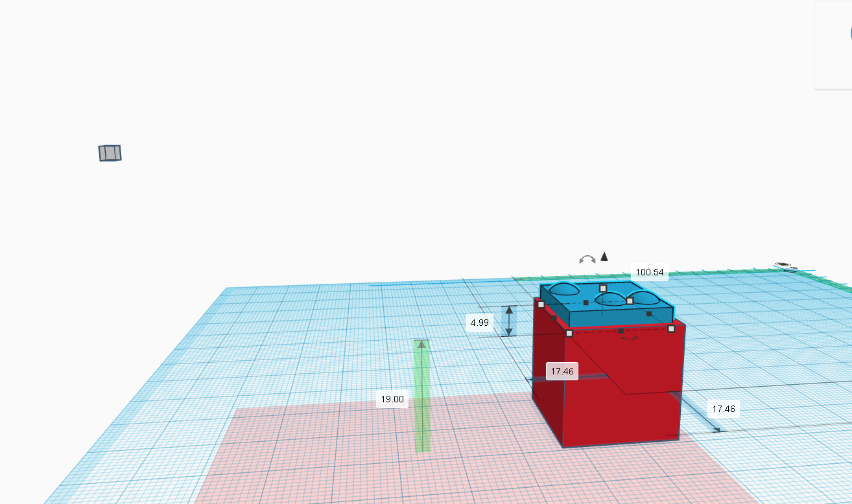Click the white handle on the lid's back edge
Viewport: 852px width, 504px height.
tap(603, 288)
